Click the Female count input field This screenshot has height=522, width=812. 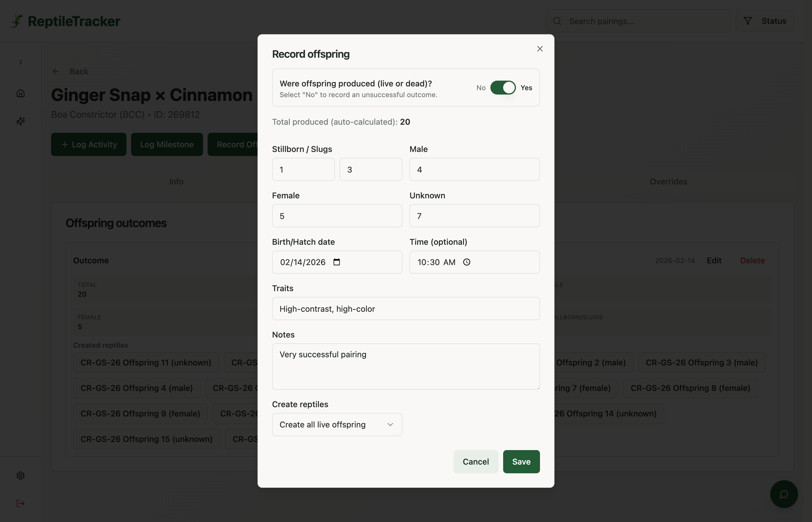(337, 216)
